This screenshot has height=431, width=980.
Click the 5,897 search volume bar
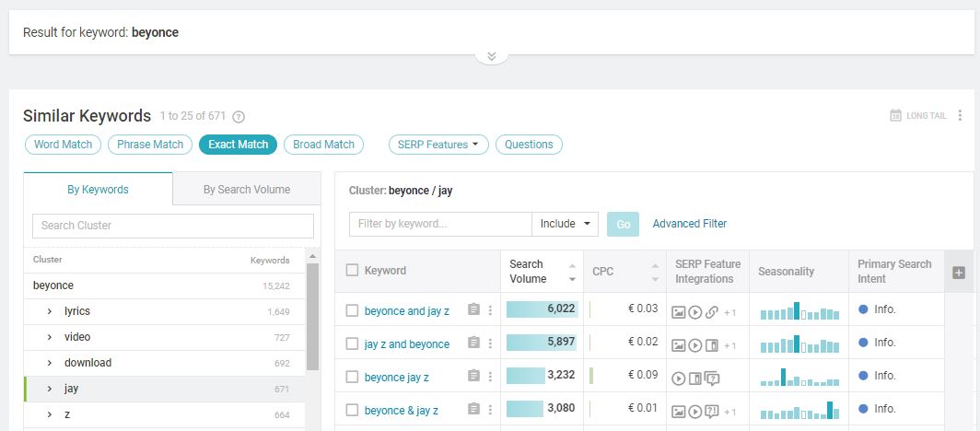(542, 343)
